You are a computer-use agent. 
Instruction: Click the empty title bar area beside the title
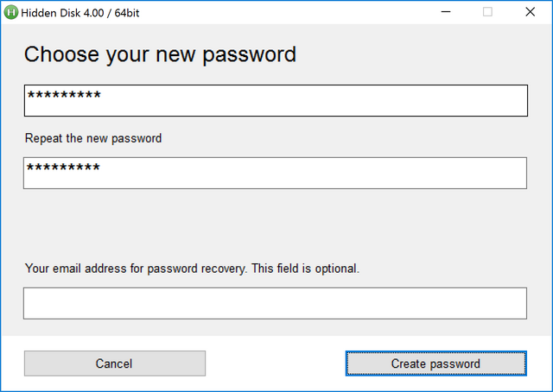click(283, 13)
